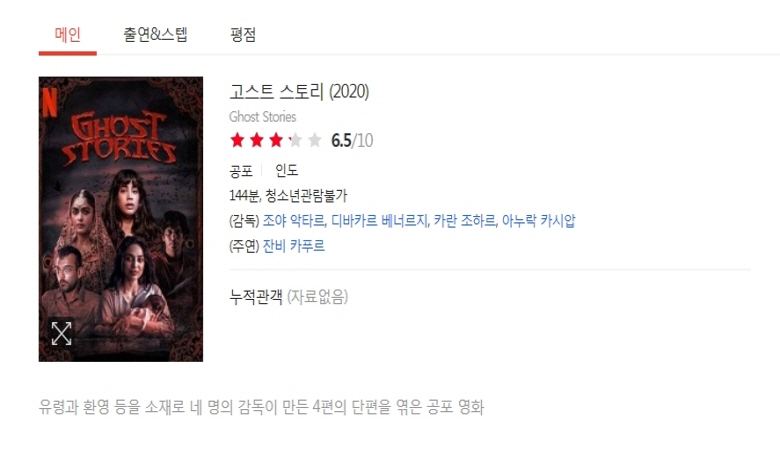Viewport: 780px width, 450px height.
Task: Go to the 평점 tab
Action: (243, 35)
